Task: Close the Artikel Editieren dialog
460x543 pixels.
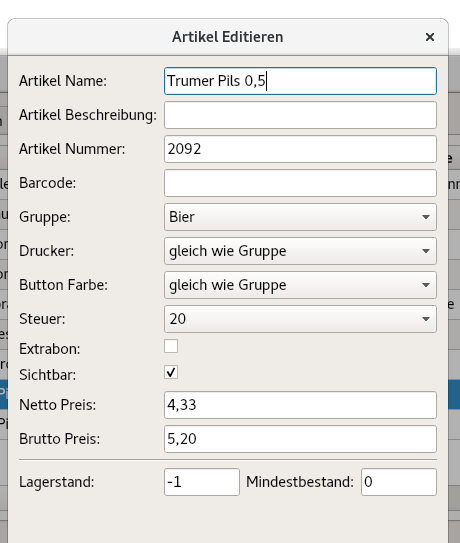Action: (430, 37)
